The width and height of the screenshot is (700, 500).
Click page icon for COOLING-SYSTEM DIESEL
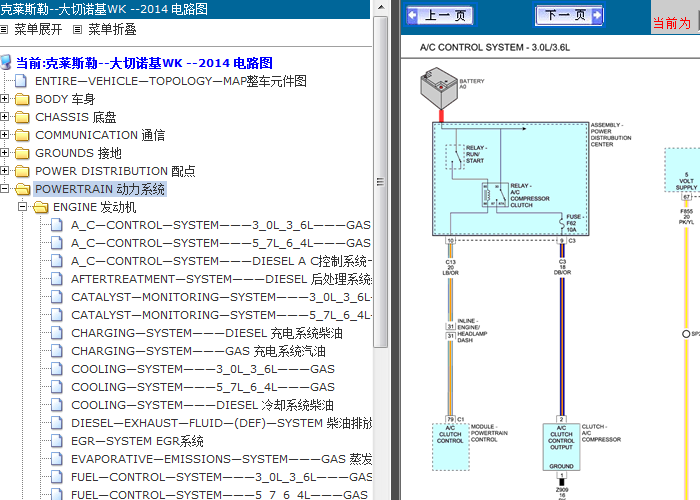[x=57, y=405]
